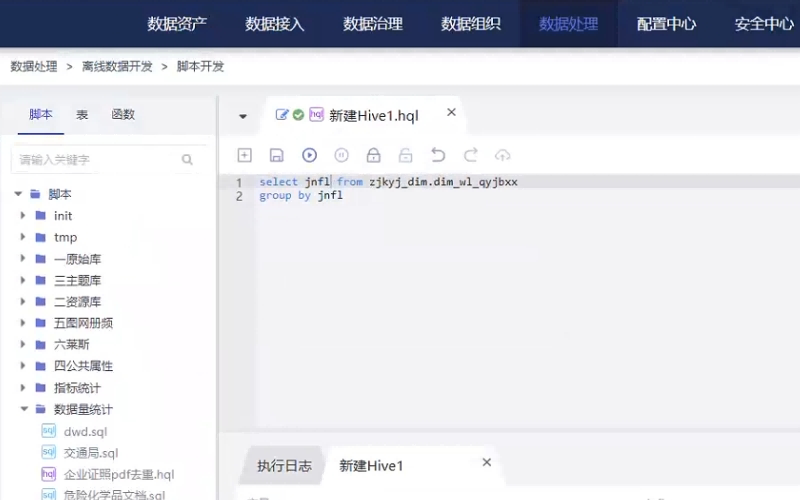Click the search magnifier in the keyword box
Viewport: 800px width, 500px height.
[187, 160]
